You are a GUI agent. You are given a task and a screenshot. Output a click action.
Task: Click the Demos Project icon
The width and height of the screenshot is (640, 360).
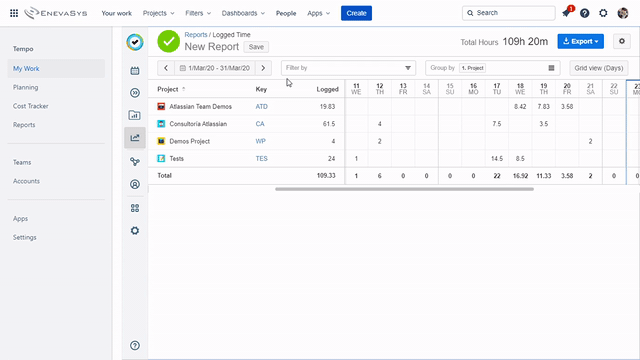pyautogui.click(x=161, y=141)
